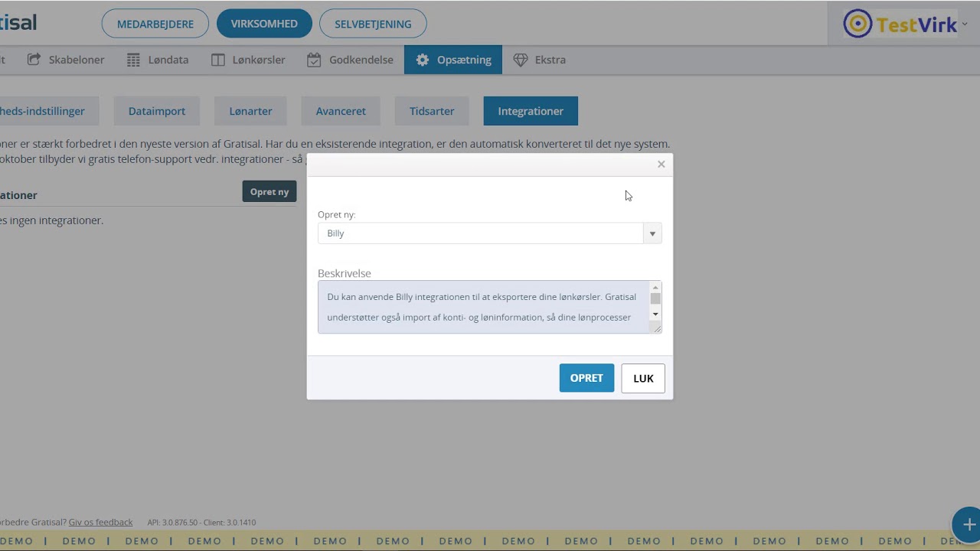
Task: Click the TestVirk target logo
Action: [x=857, y=24]
